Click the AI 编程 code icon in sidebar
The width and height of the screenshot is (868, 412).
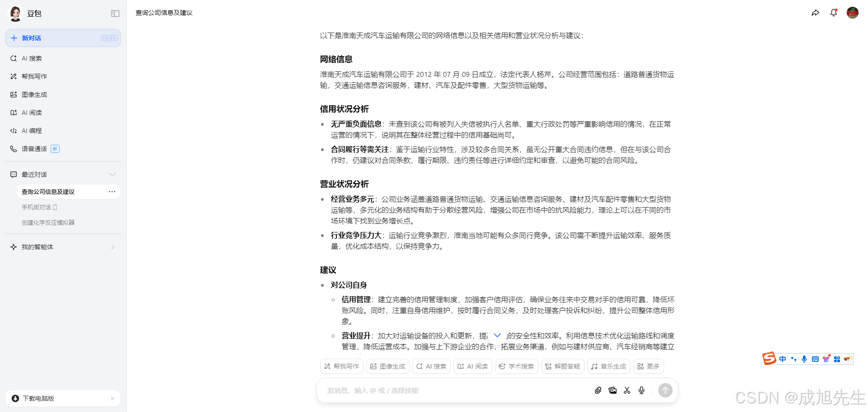[x=14, y=131]
